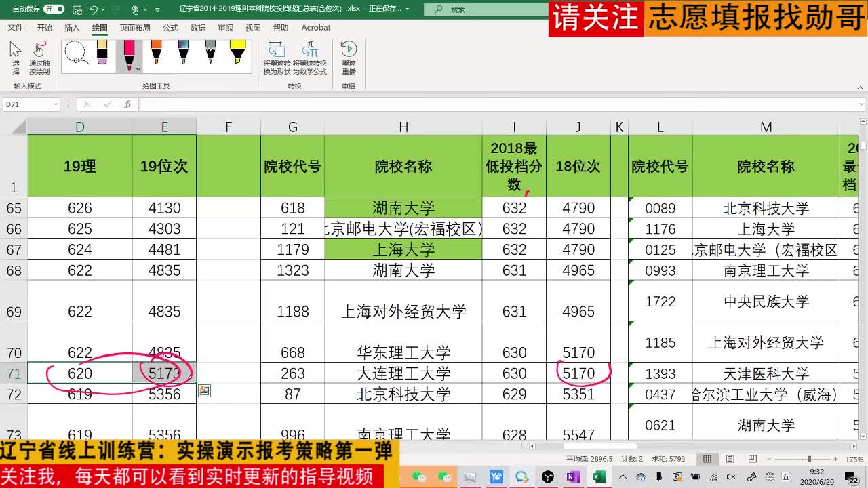Select the pink-red pen

point(127,54)
